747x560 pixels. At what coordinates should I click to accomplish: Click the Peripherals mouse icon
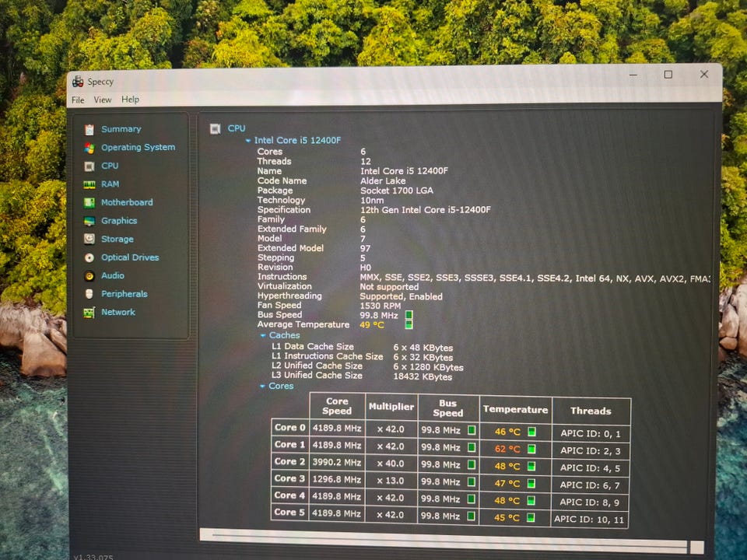[89, 294]
